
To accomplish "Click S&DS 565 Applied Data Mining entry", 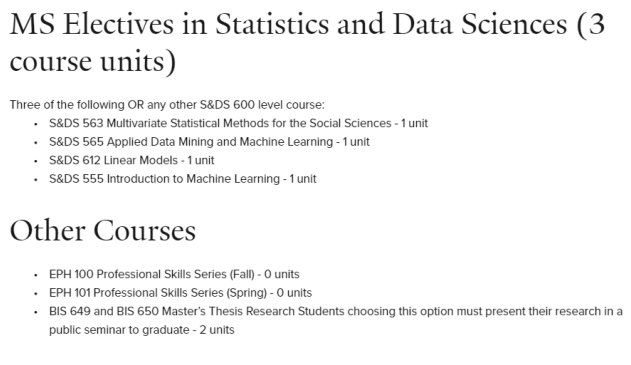I will pos(209,142).
